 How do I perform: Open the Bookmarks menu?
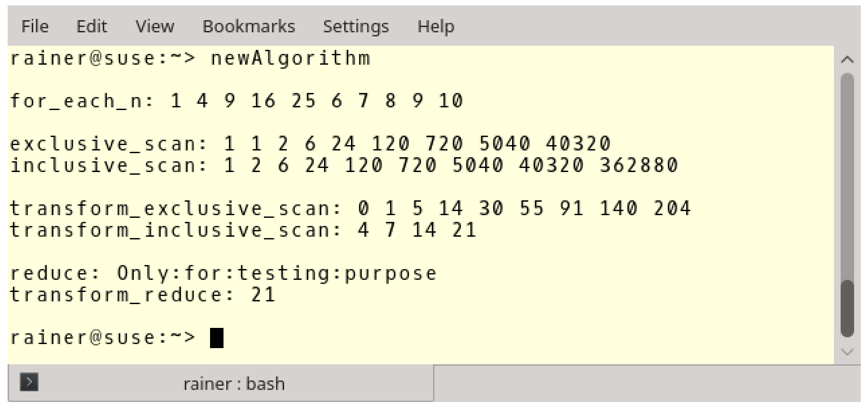tap(249, 27)
